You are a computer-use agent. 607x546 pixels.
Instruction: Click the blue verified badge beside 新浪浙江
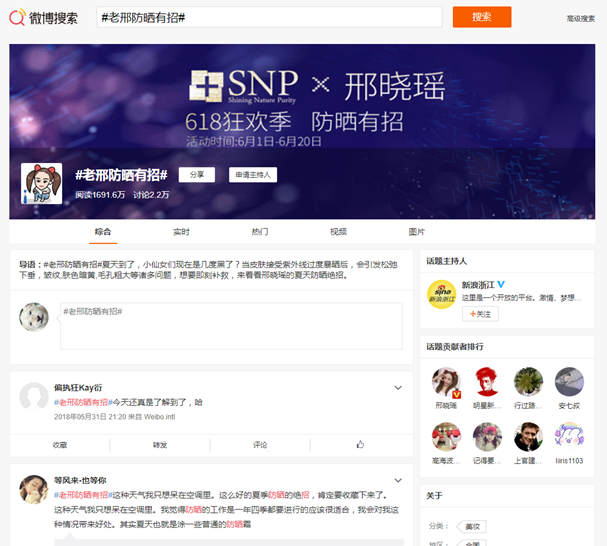point(501,284)
